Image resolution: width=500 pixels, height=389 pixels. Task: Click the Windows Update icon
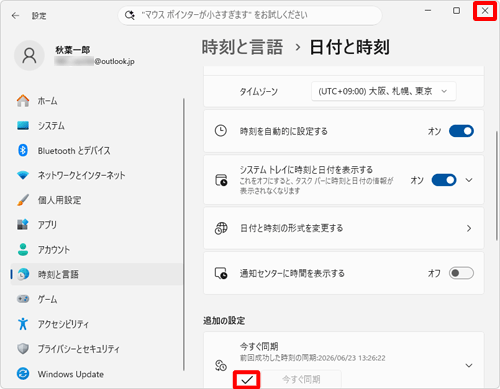23,374
